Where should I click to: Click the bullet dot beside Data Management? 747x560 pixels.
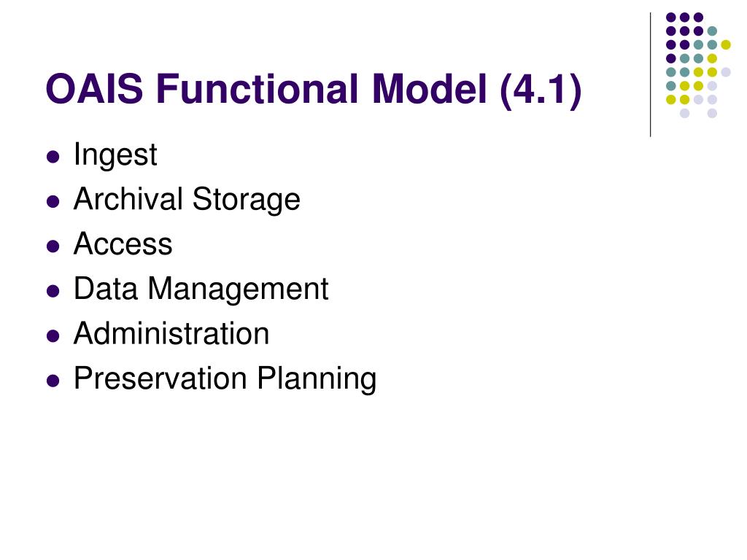coord(53,292)
